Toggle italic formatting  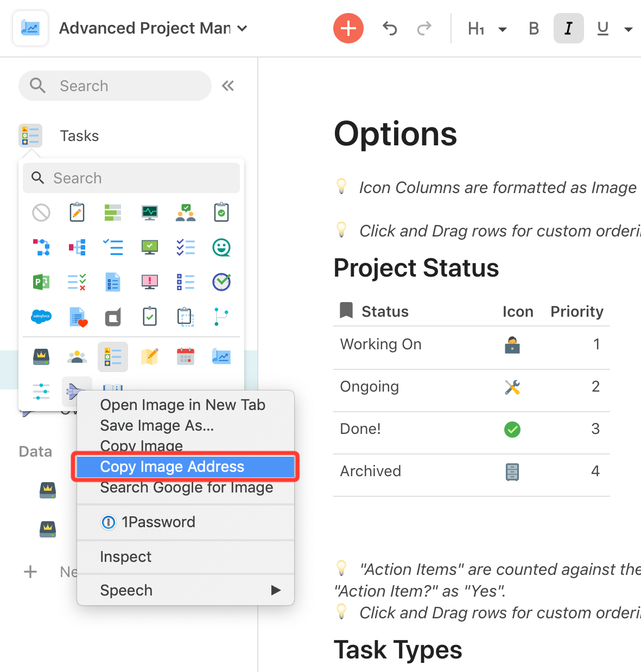568,28
